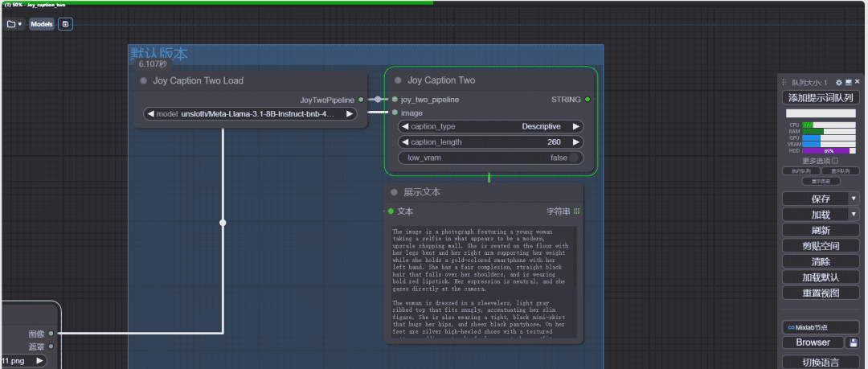Click the Models button
The image size is (868, 369).
tap(42, 24)
